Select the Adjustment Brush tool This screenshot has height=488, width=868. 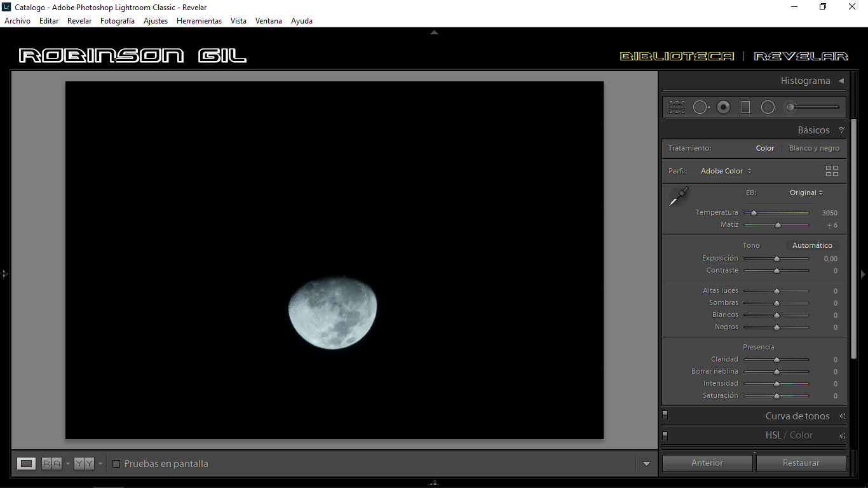click(789, 107)
